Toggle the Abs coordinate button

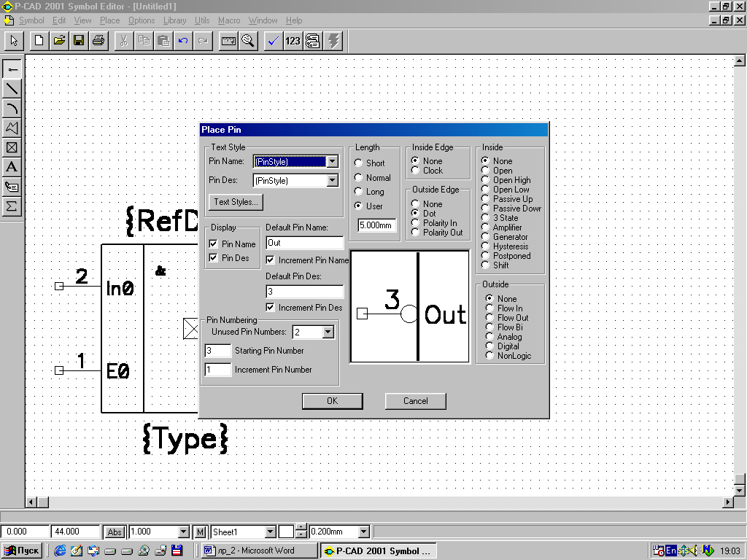(115, 532)
